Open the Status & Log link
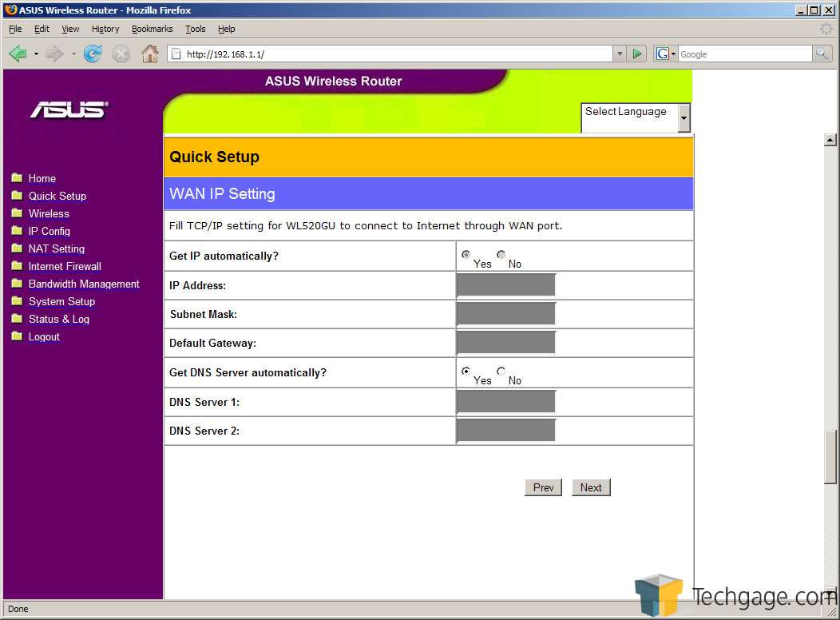 (59, 320)
